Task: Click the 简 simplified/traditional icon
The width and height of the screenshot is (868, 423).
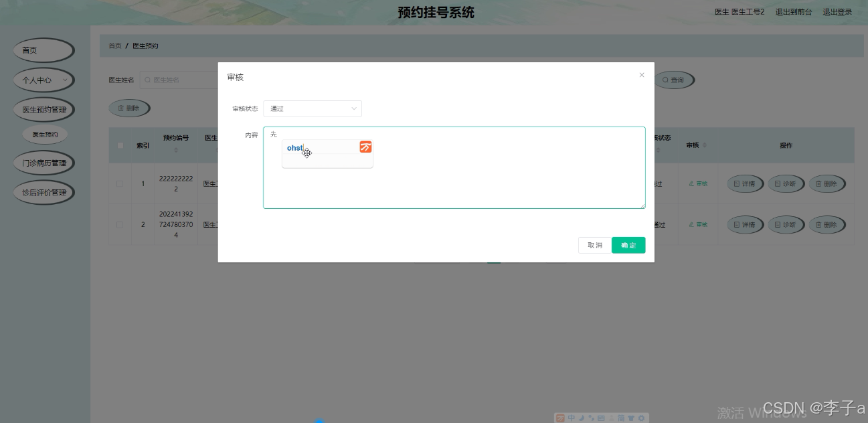Action: tap(620, 418)
